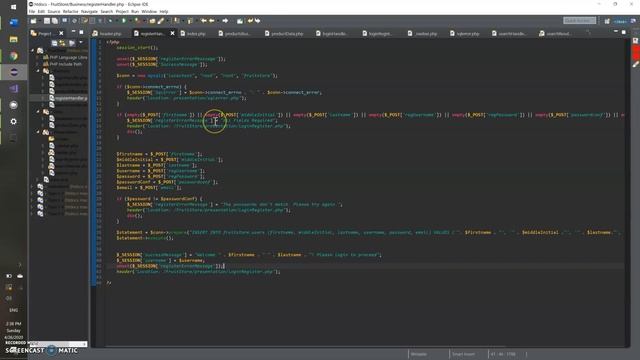The height and width of the screenshot is (360, 640).
Task: Expand PHP Language Library node
Action: (38, 58)
